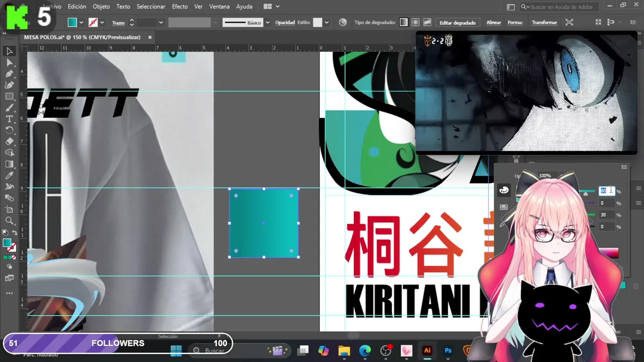The image size is (644, 362).
Task: Open the Básico brush definition dropdown
Action: point(268,23)
